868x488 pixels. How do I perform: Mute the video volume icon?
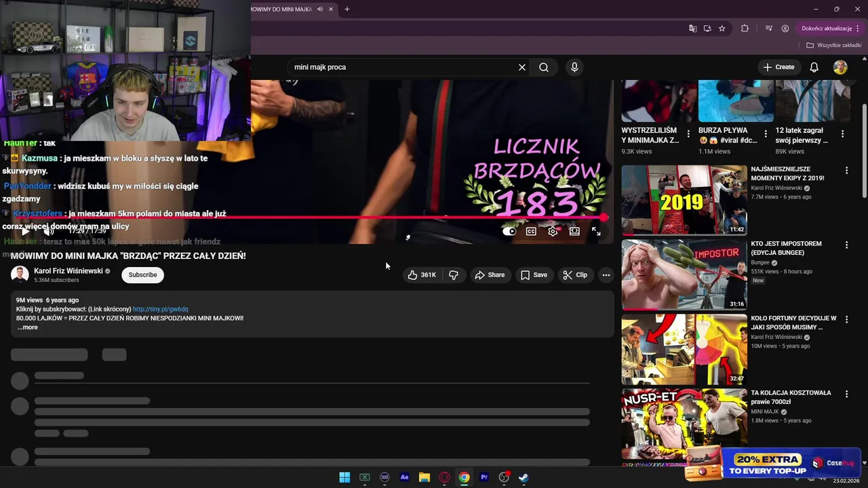pos(48,231)
